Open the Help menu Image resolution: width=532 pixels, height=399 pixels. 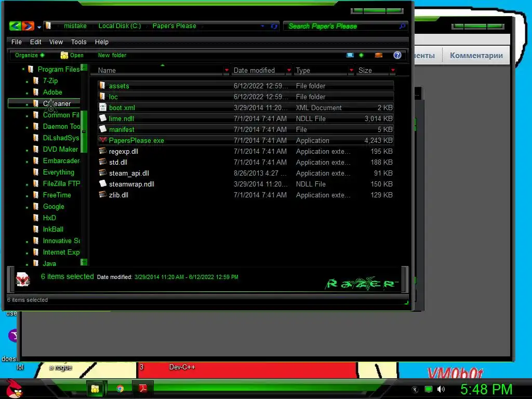101,42
